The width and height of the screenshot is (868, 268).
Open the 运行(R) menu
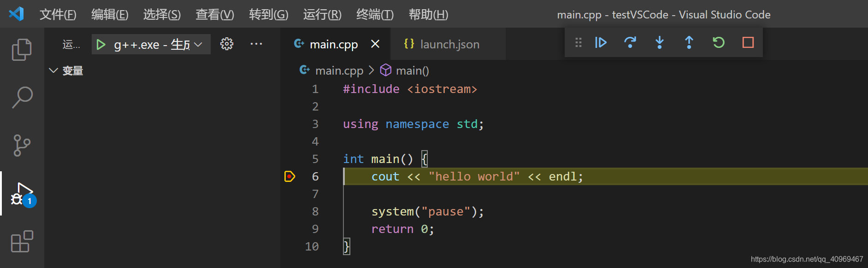click(322, 14)
